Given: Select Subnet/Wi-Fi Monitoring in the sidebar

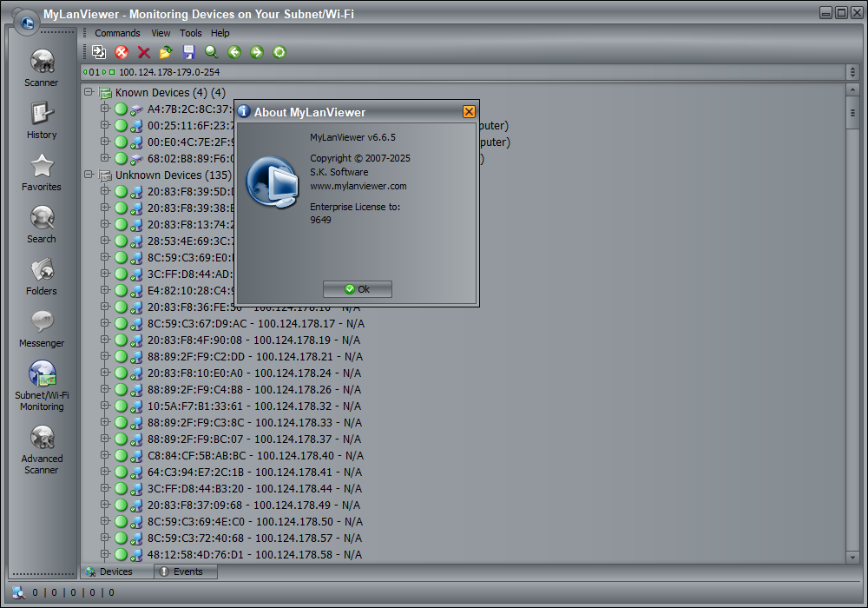Looking at the screenshot, I should (x=42, y=386).
